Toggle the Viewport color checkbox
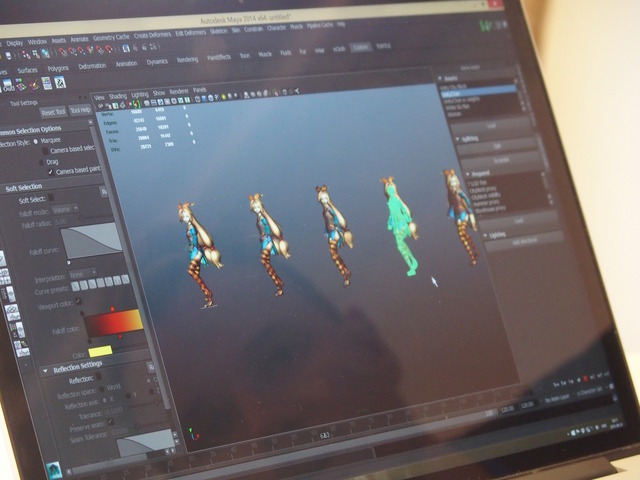The image size is (640, 480). [79, 301]
